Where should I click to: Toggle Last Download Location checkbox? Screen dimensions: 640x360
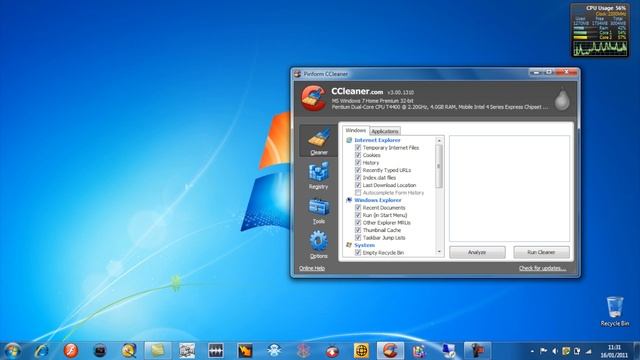[x=358, y=185]
